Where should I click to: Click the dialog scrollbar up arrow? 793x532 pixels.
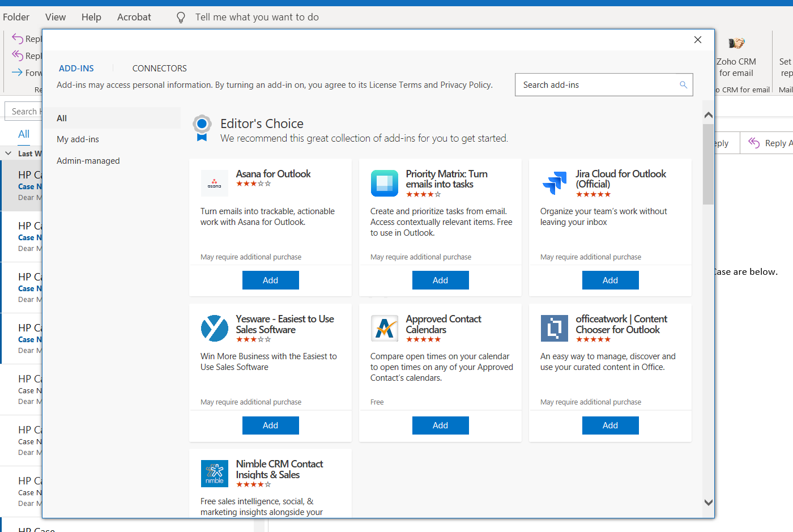708,115
